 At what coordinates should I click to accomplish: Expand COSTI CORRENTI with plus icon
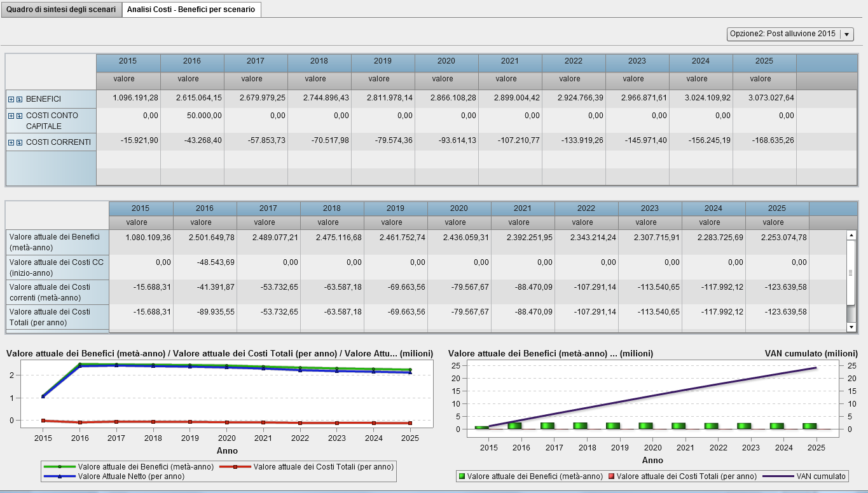(11, 142)
